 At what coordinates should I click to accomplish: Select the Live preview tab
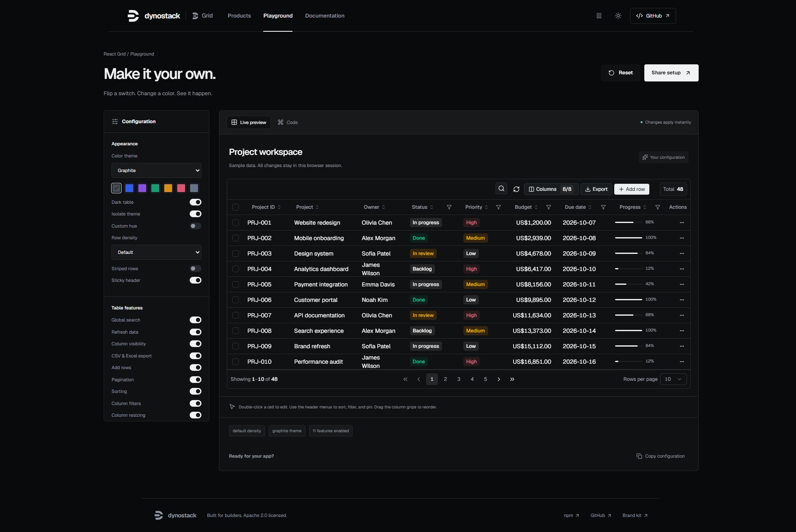click(x=249, y=122)
